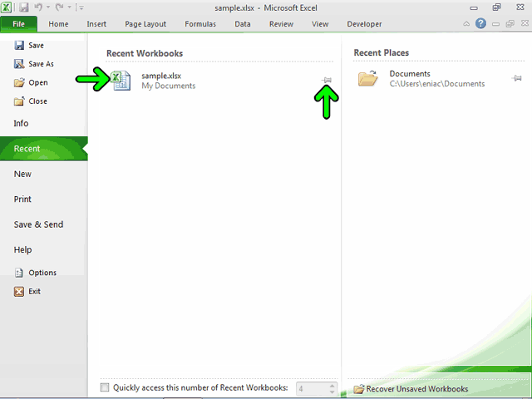Expand the Customize Quick Access Toolbar dropdown
The width and height of the screenshot is (532, 399).
coord(81,7)
